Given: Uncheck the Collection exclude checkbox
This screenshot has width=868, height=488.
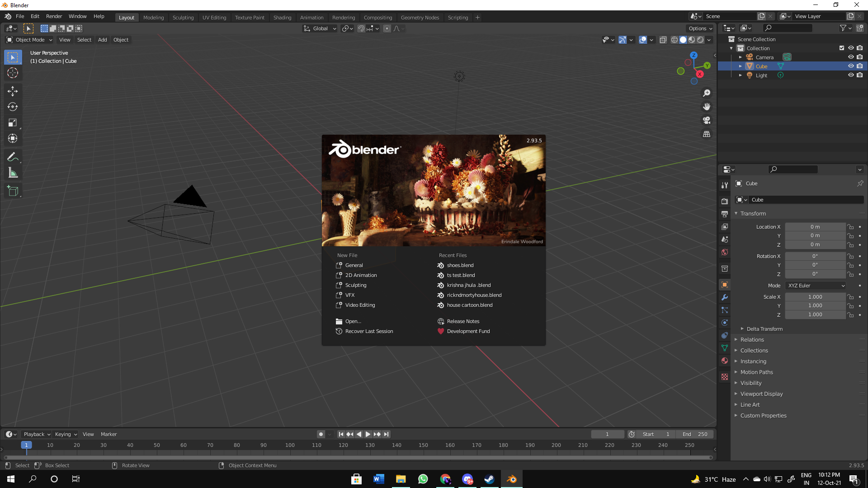Looking at the screenshot, I should coord(841,48).
